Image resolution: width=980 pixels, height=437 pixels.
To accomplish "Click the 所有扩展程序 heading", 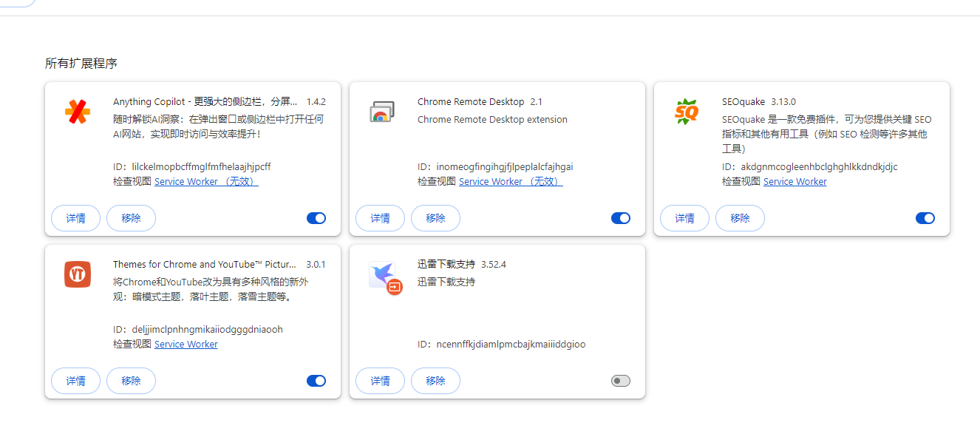I will tap(81, 64).
